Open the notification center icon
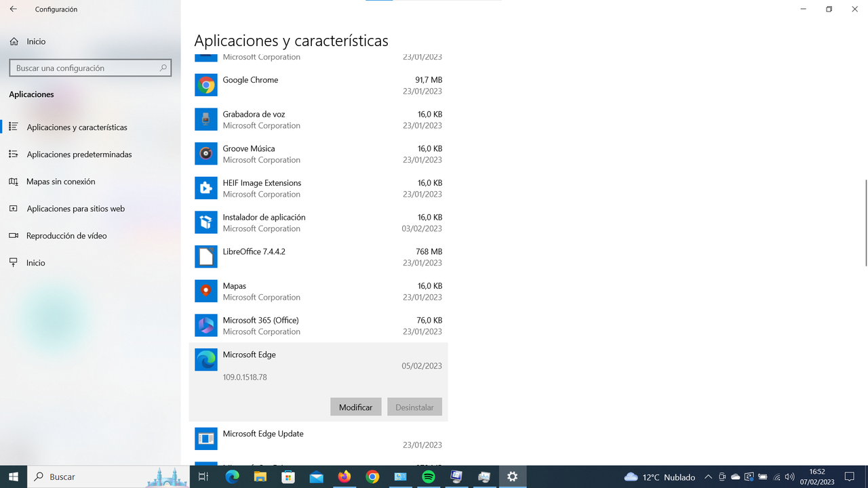Viewport: 868px width, 488px height. point(849,476)
